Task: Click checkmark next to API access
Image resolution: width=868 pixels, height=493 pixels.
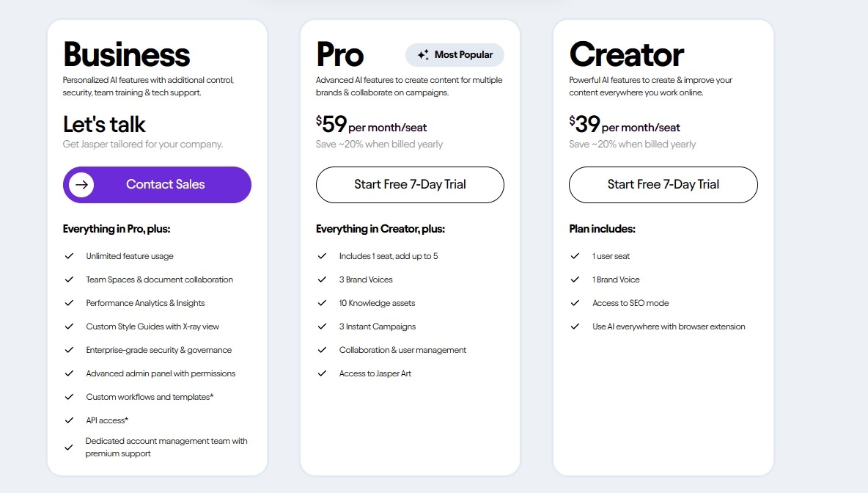Action: pos(69,420)
